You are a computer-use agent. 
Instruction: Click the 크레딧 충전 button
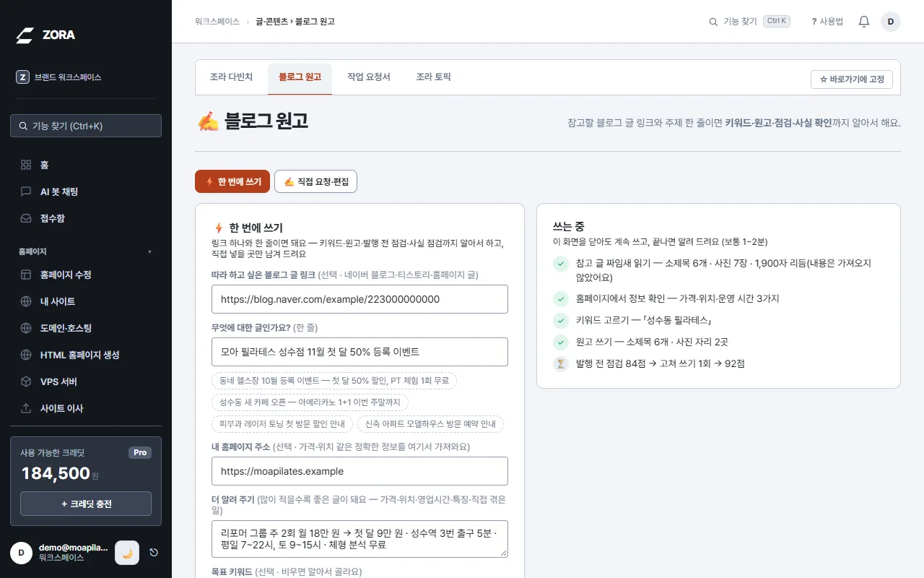(x=86, y=504)
